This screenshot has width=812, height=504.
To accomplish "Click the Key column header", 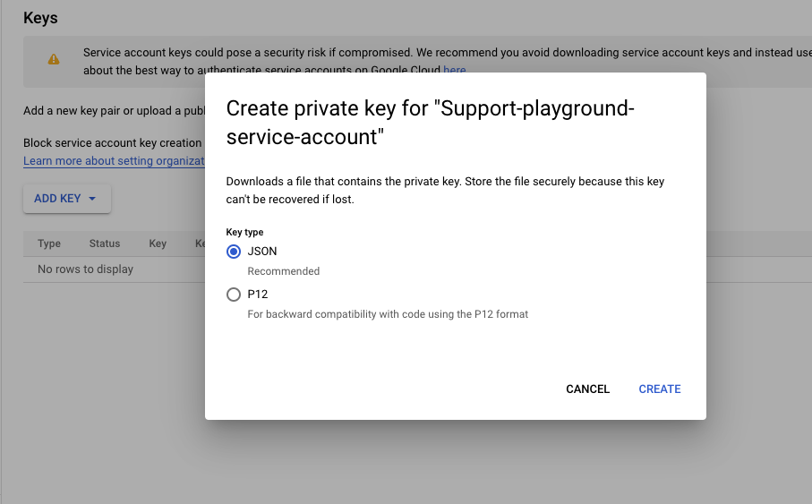I will (x=158, y=243).
